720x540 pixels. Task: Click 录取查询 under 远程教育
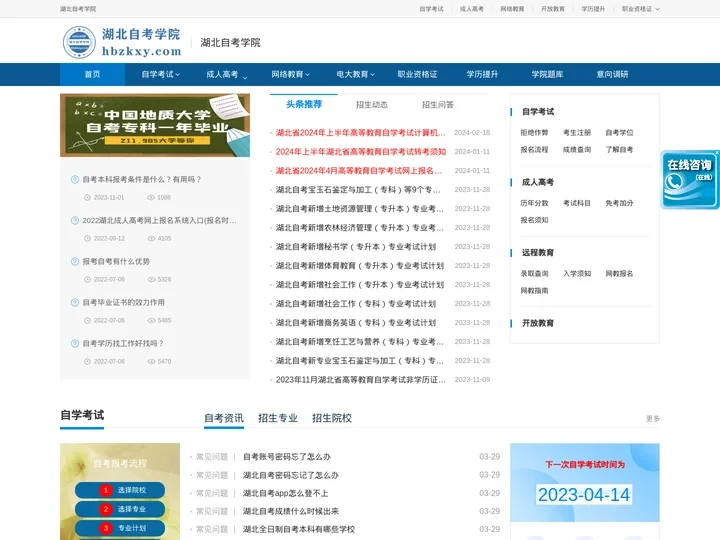[x=534, y=274]
